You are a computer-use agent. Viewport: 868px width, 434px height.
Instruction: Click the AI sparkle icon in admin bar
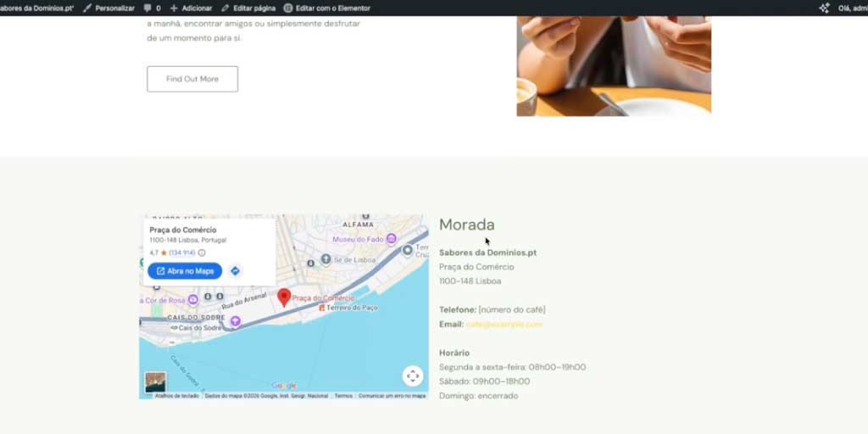tap(824, 8)
